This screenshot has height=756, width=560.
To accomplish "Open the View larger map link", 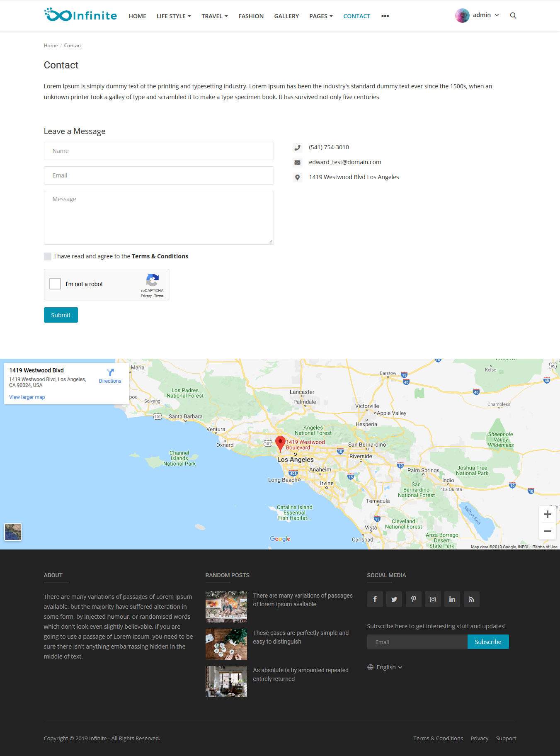I will [27, 397].
